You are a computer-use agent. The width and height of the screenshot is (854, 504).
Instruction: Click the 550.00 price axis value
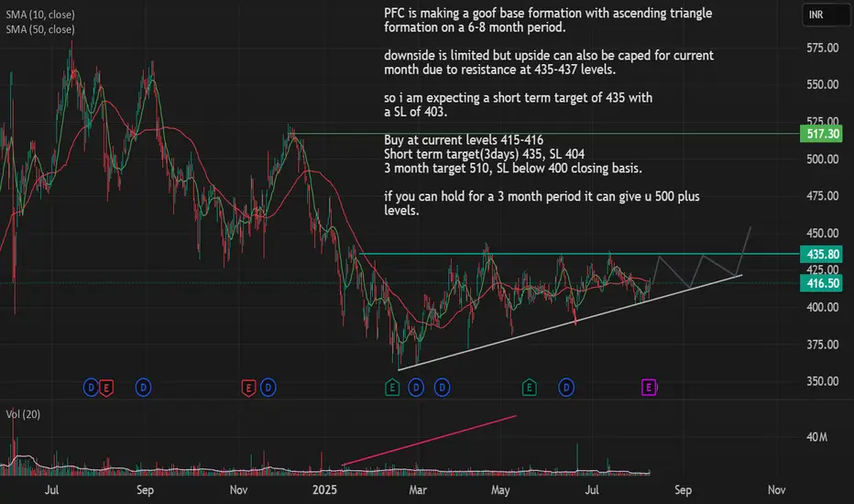(x=823, y=84)
